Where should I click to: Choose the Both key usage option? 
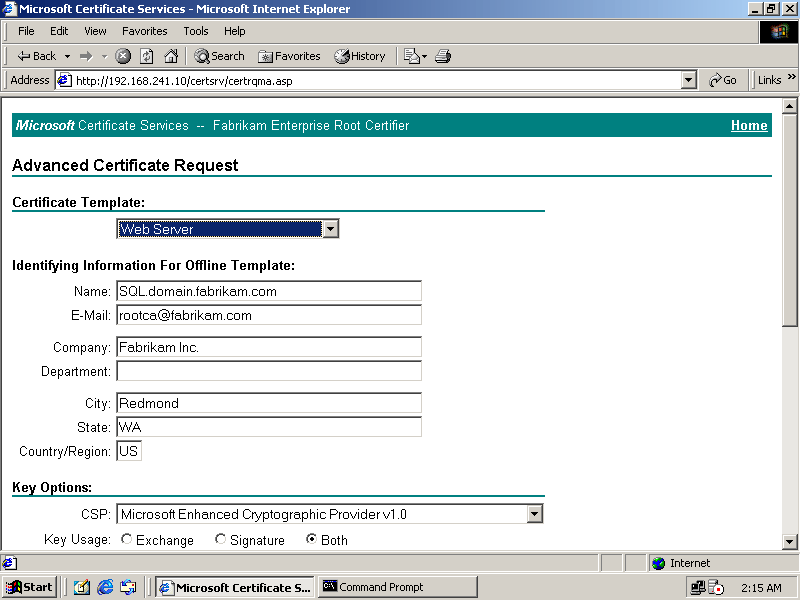click(x=312, y=540)
